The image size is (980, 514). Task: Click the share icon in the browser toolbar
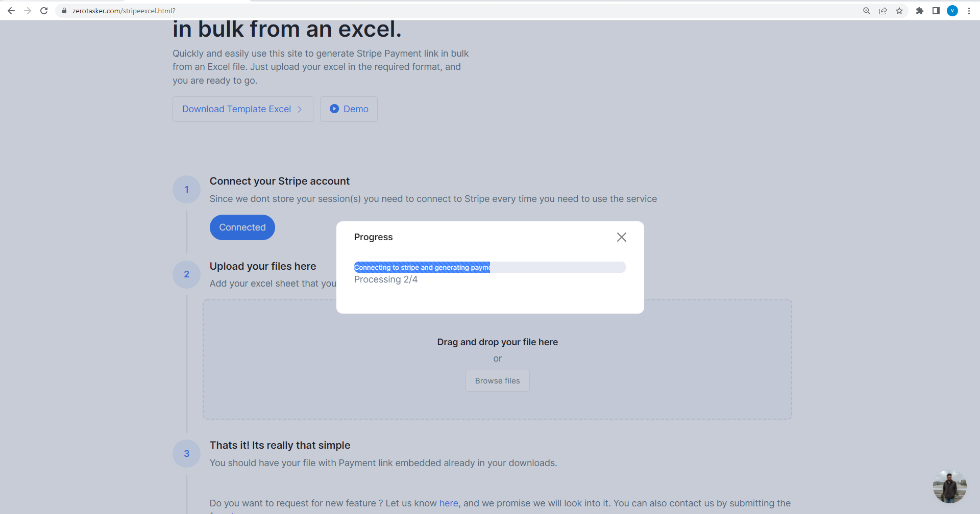pyautogui.click(x=883, y=10)
